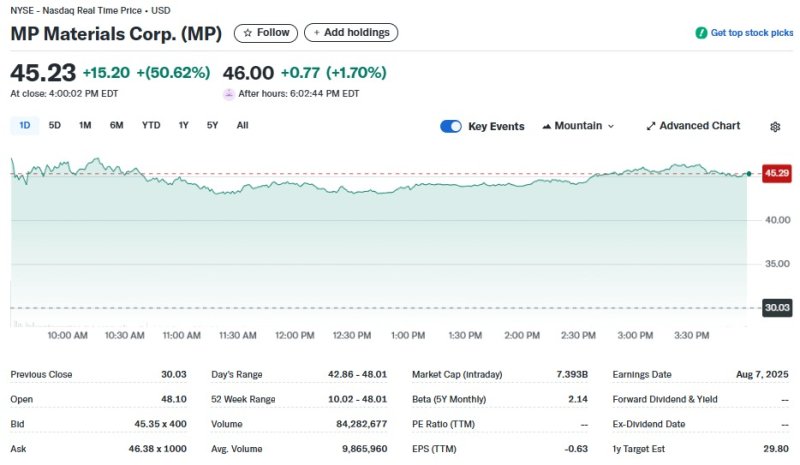Open chart settings gear icon
Viewport: 800px width, 465px height.
774,127
